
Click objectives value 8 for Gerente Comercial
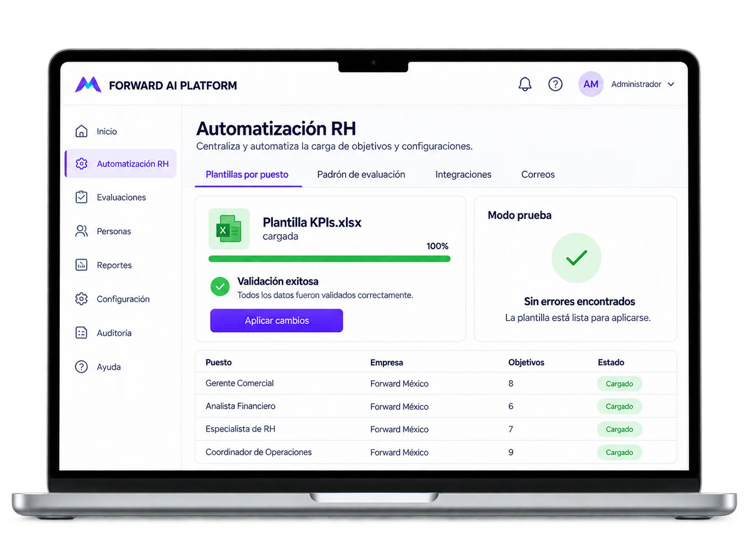[x=511, y=384]
